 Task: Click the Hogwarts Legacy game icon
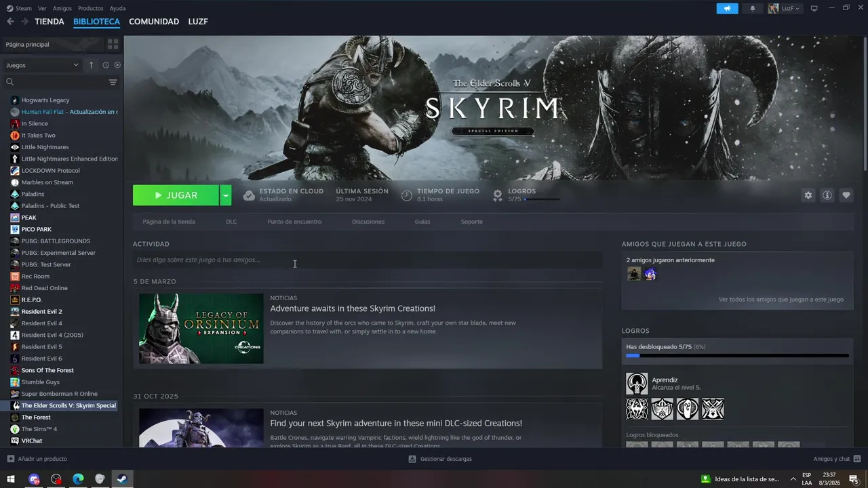click(15, 100)
